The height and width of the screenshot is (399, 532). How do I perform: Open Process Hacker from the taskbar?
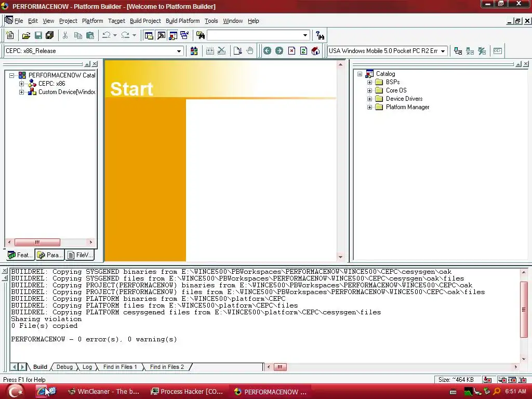click(187, 392)
